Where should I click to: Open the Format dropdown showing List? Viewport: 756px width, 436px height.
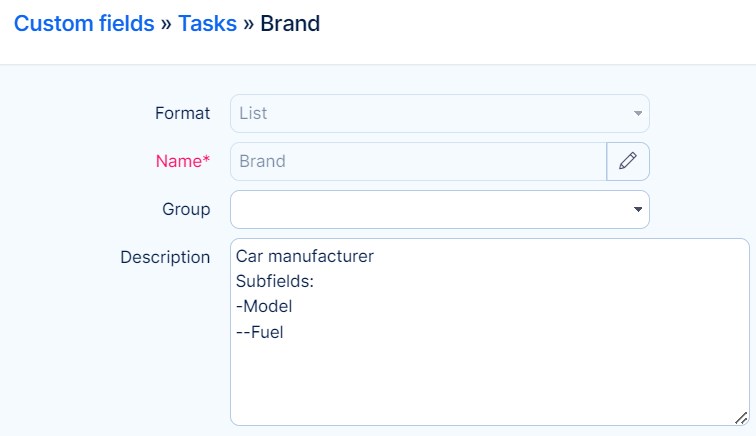click(430, 113)
